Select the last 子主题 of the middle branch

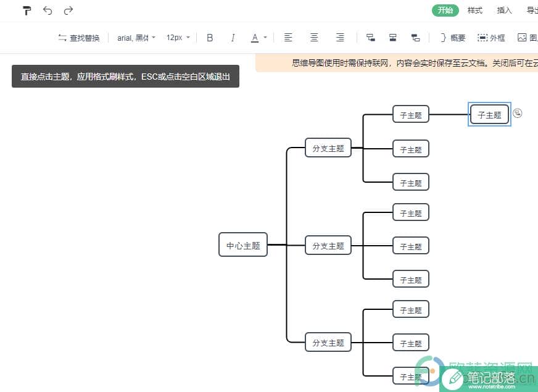[411, 279]
